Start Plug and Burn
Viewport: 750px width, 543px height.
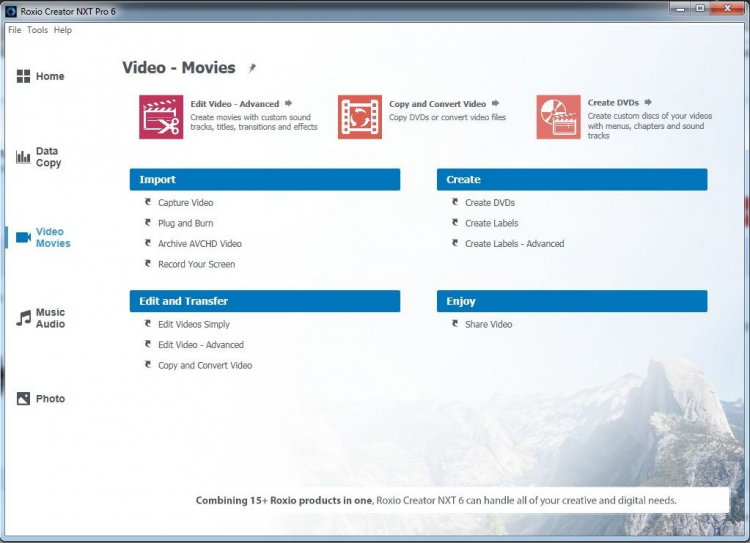[186, 223]
